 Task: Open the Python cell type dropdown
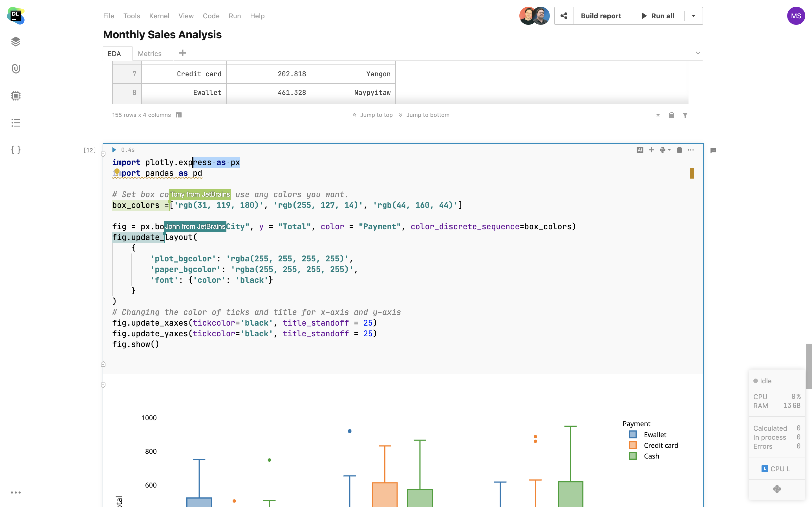click(x=665, y=150)
